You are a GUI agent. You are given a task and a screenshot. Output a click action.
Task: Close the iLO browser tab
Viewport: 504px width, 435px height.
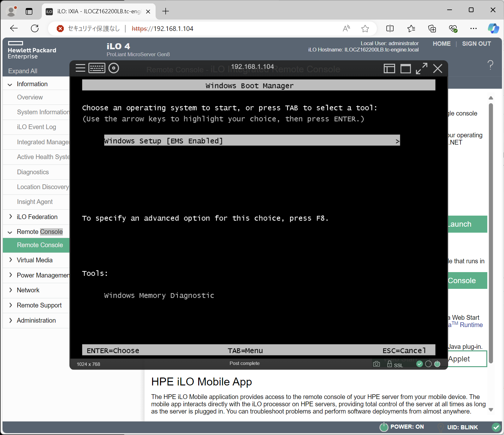148,11
